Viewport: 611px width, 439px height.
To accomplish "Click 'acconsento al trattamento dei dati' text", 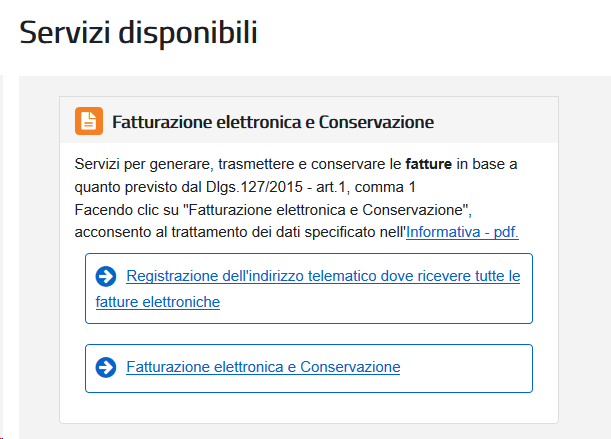I will pyautogui.click(x=189, y=232).
